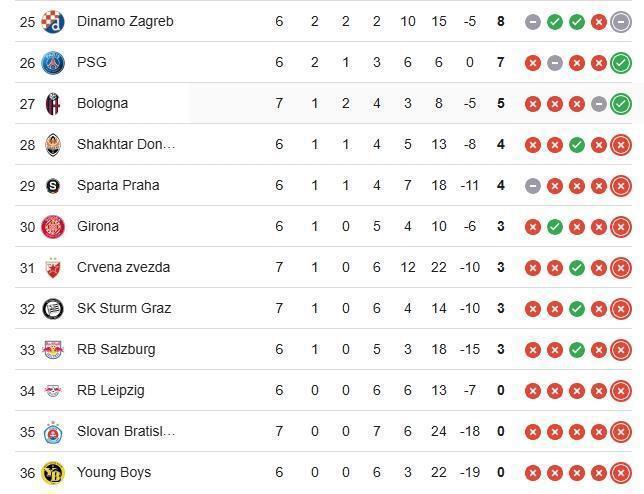
Task: Click PSG's latest green win indicator
Action: [x=621, y=63]
